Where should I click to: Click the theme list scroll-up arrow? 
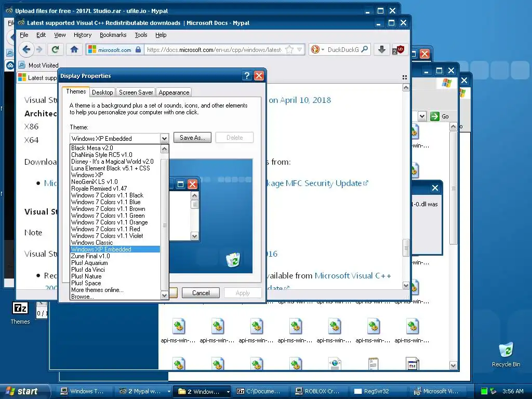click(x=165, y=149)
